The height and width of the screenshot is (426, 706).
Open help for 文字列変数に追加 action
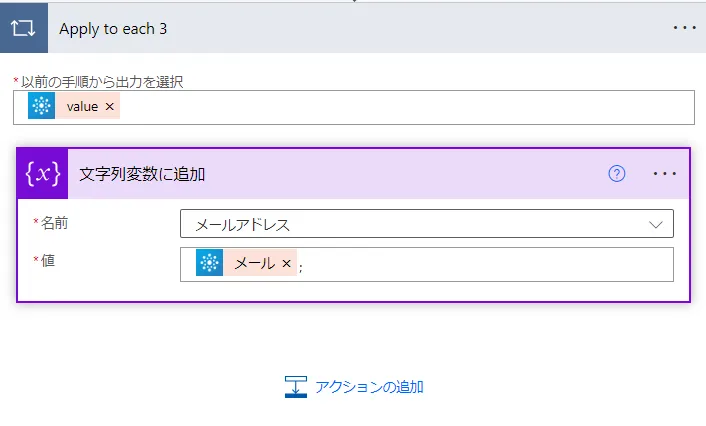tap(617, 174)
